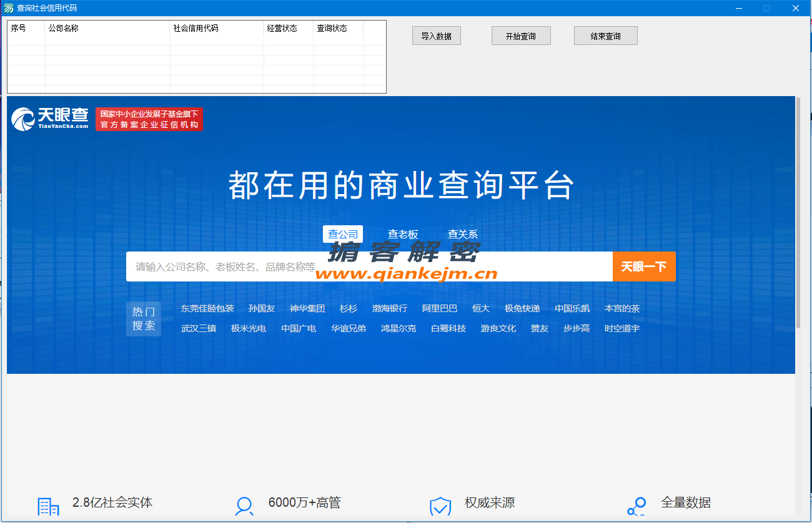
Task: Click the share icon beside 全量数据
Action: [x=636, y=506]
